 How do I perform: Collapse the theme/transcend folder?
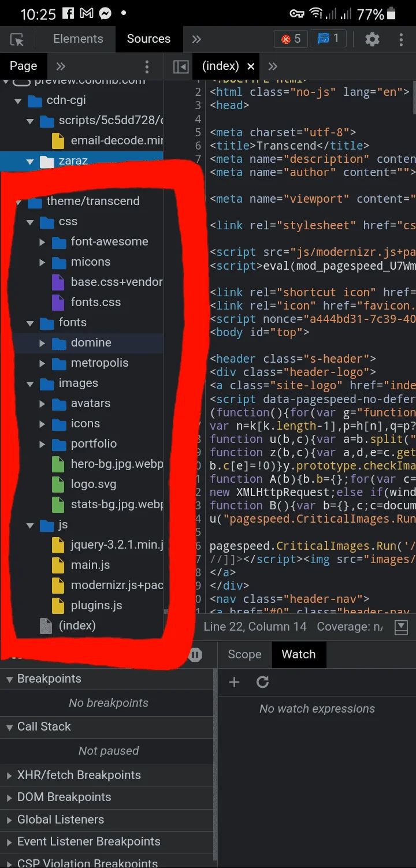(x=18, y=202)
